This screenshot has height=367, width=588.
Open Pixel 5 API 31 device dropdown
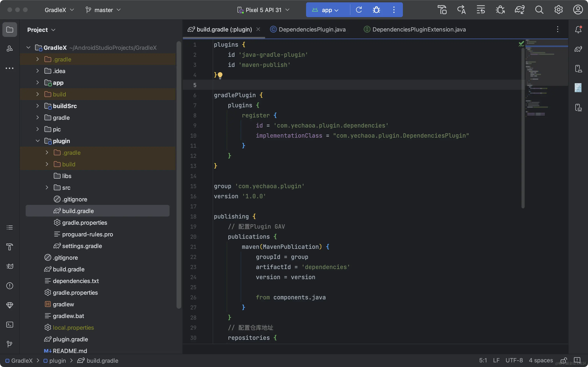pyautogui.click(x=263, y=10)
